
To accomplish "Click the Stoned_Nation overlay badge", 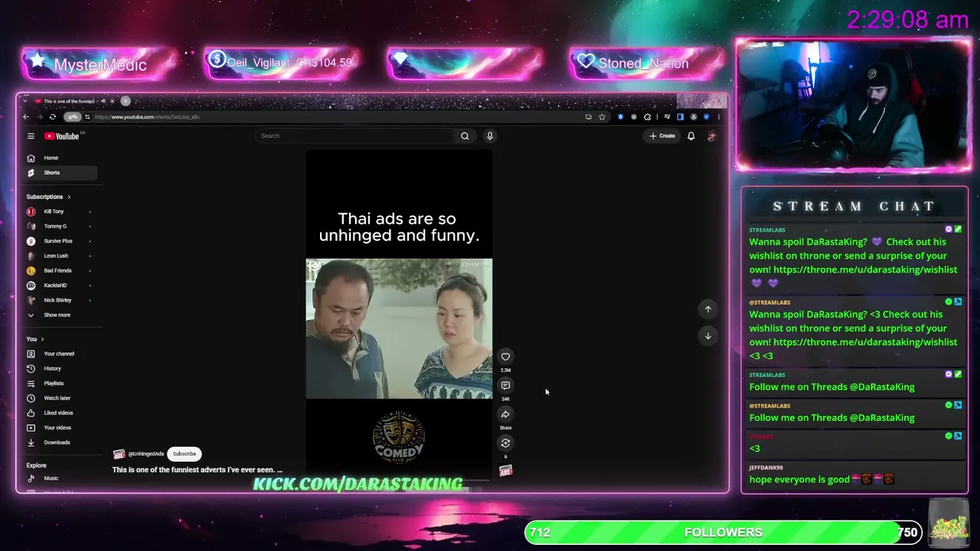I will pos(646,64).
